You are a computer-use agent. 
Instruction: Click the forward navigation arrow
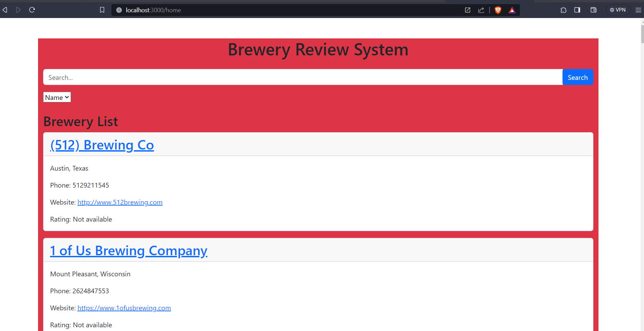pos(18,10)
